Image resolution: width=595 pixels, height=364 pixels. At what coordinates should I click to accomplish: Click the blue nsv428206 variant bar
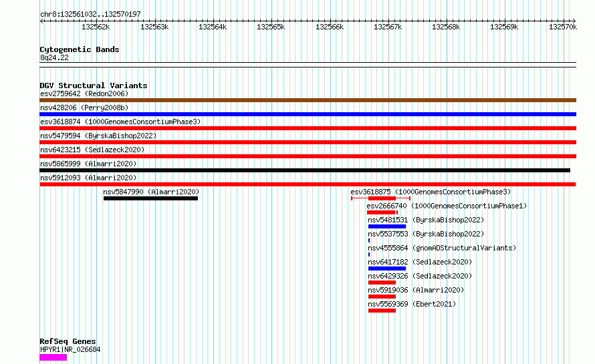click(308, 114)
